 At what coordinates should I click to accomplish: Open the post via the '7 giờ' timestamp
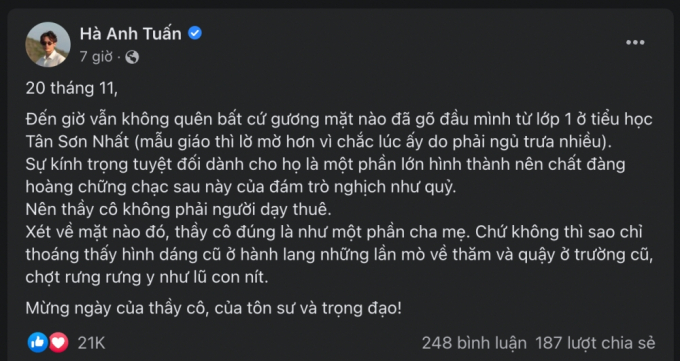point(96,57)
